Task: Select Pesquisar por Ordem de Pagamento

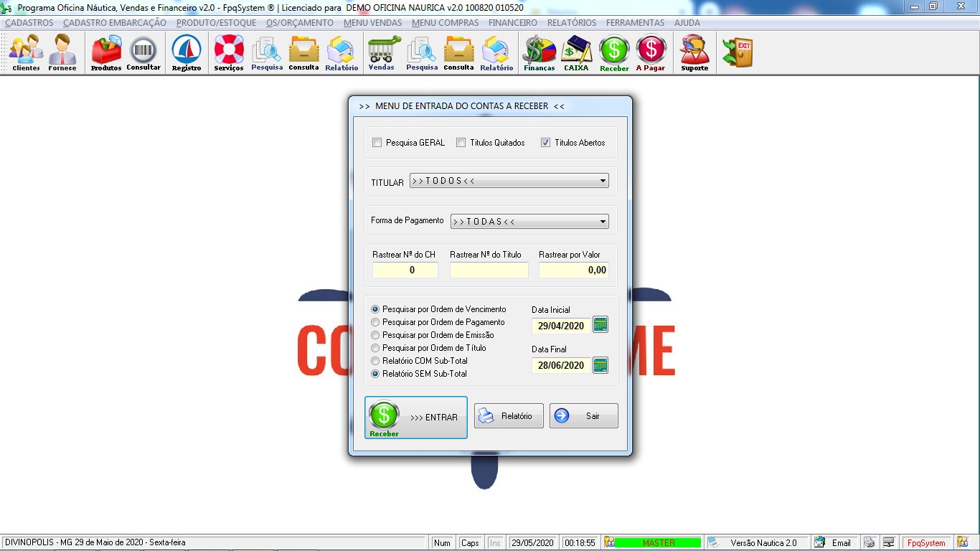Action: [438, 322]
